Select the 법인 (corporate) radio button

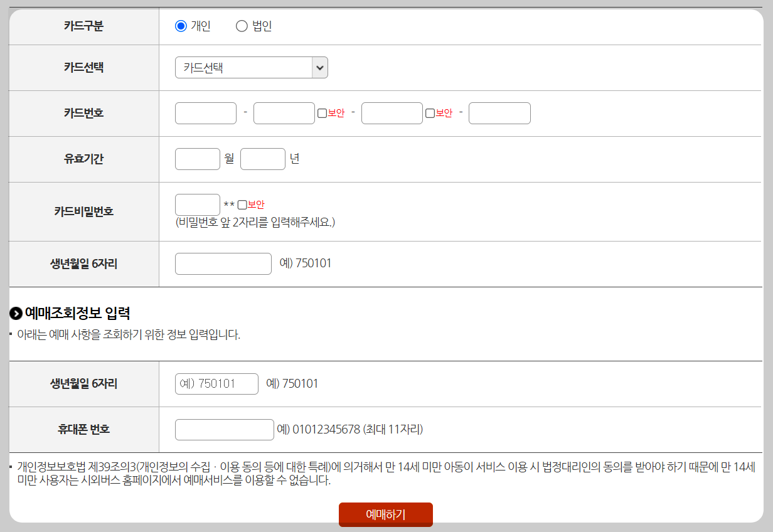241,26
